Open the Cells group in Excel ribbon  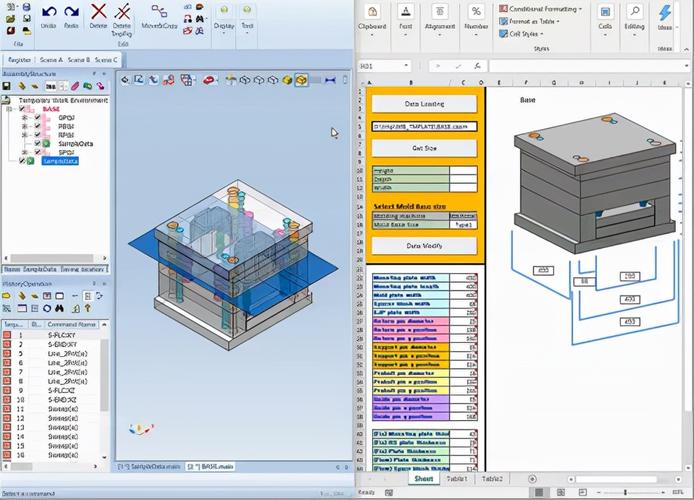605,19
